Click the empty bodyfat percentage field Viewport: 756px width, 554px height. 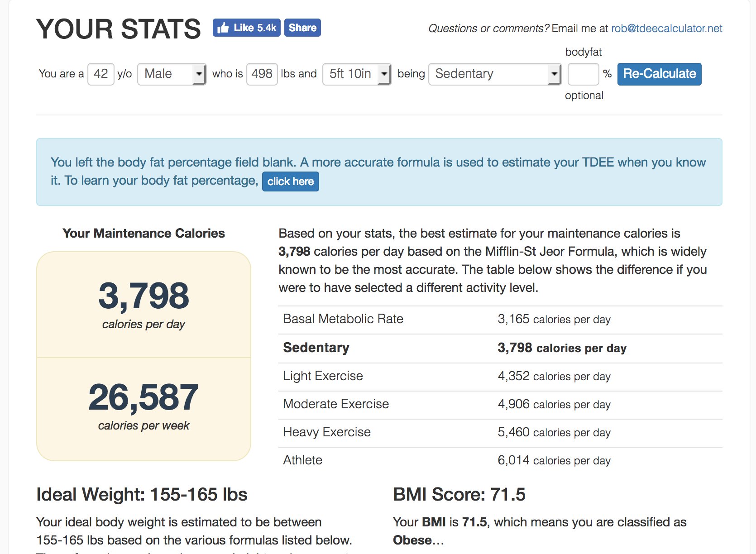pyautogui.click(x=583, y=74)
